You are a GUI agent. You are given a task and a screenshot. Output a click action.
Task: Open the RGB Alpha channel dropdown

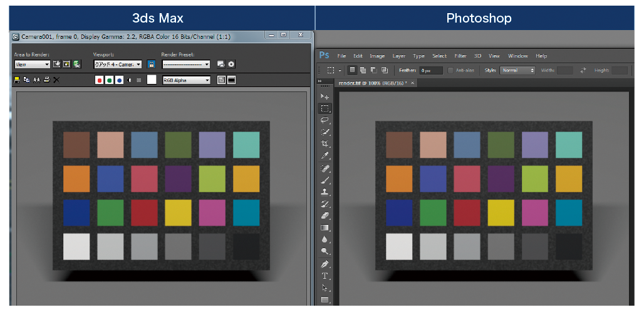[187, 80]
